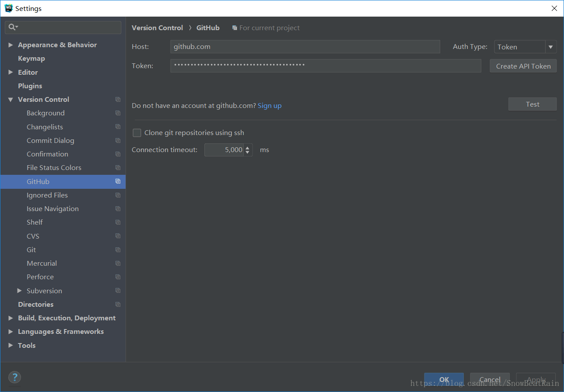Select Keymap in settings tree
This screenshot has height=392, width=564.
(32, 59)
